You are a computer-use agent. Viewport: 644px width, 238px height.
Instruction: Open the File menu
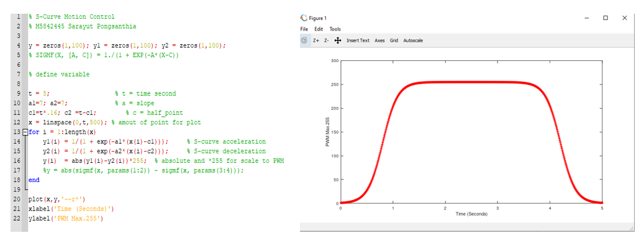click(x=304, y=29)
